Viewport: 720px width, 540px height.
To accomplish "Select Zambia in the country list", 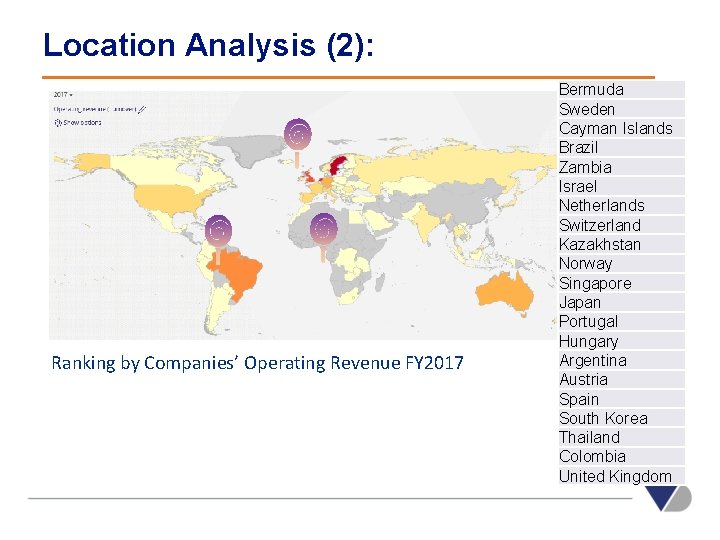I will tap(622, 167).
